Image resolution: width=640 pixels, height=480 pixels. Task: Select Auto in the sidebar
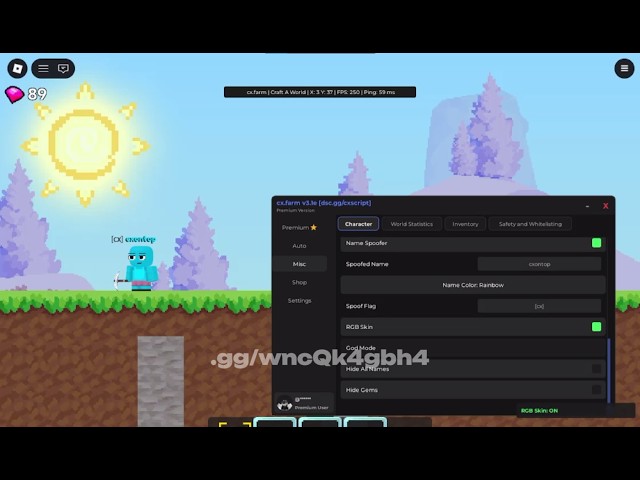coord(299,246)
